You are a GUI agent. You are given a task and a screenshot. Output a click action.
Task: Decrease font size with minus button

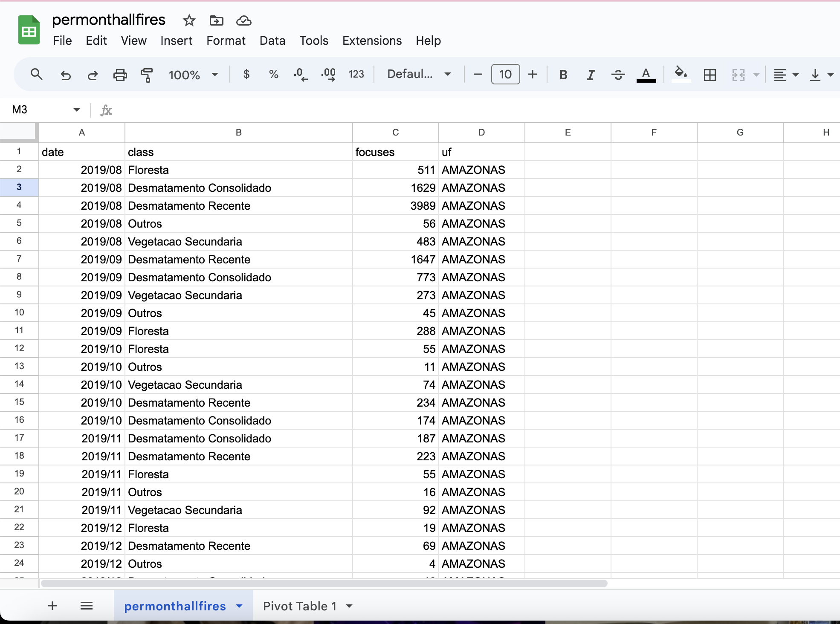coord(478,75)
